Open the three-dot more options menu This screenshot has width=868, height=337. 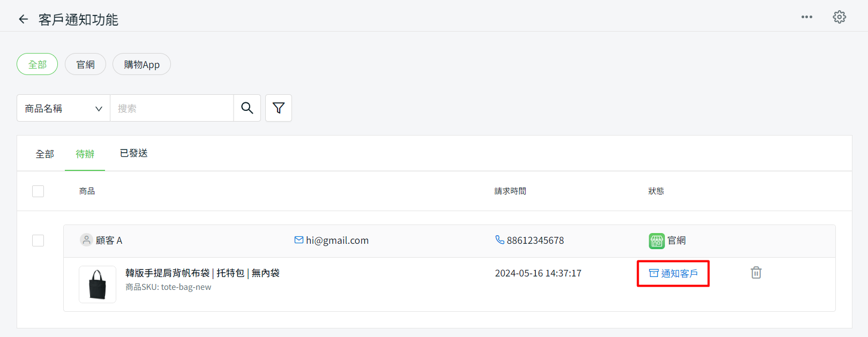(806, 17)
